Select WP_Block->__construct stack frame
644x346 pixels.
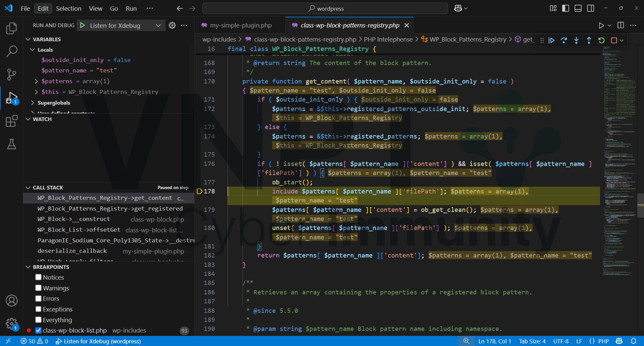109,219
